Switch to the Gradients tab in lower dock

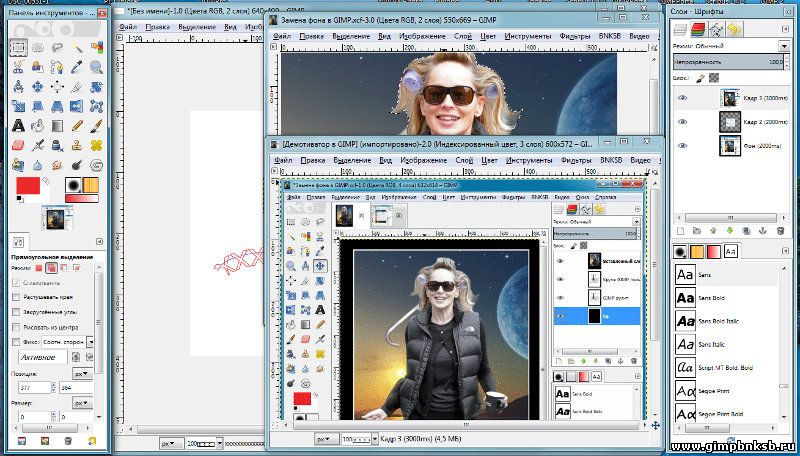point(713,251)
